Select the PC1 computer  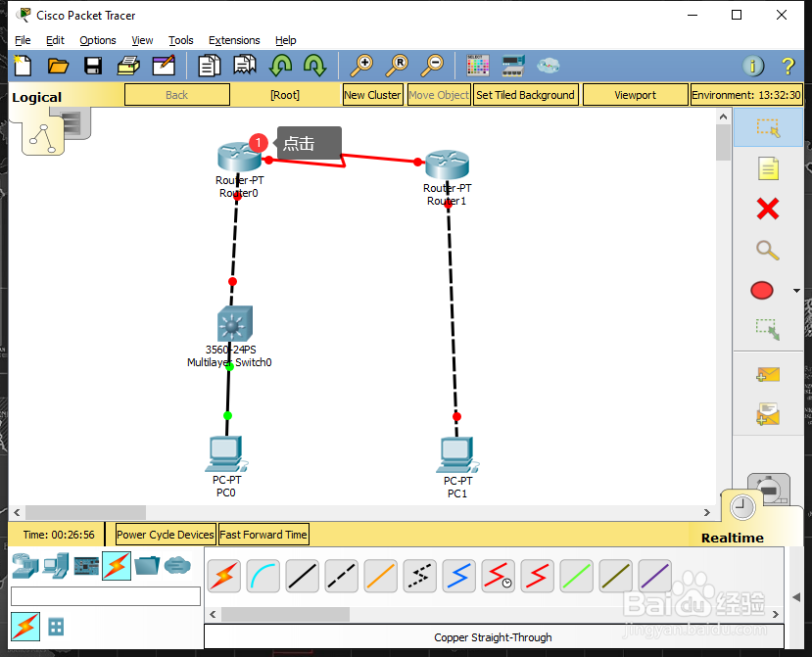457,454
